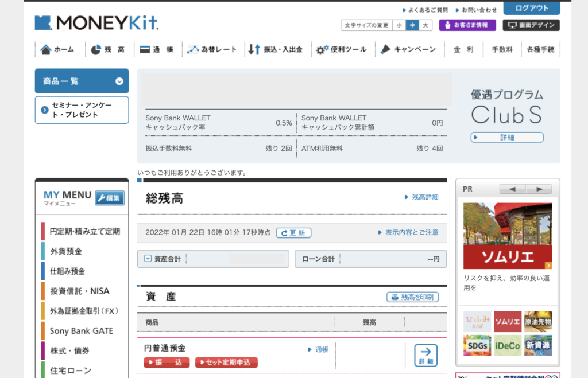
Task: Open the 通帳 link for 円普通預金
Action: click(x=318, y=349)
